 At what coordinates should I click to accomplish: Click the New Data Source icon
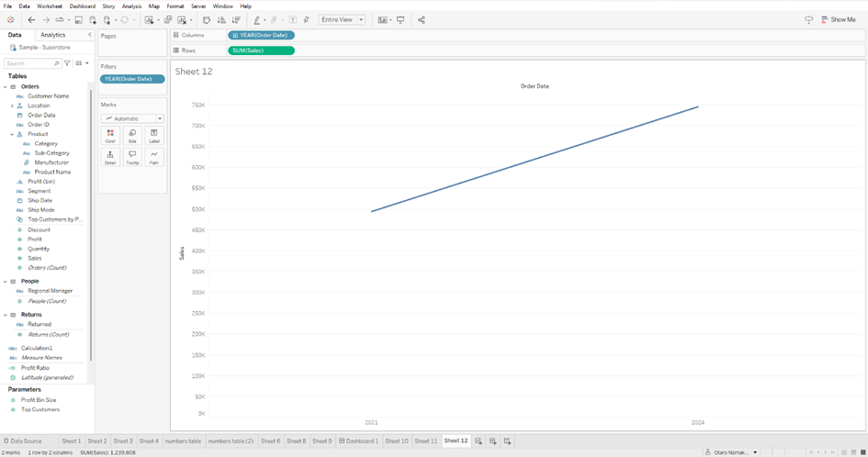coord(93,20)
